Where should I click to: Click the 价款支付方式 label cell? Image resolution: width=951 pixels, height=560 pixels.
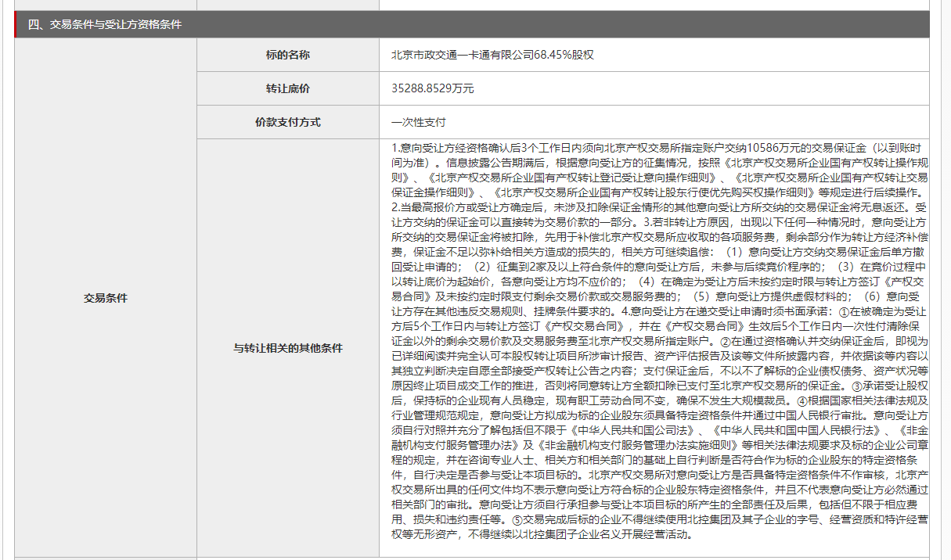click(x=288, y=122)
